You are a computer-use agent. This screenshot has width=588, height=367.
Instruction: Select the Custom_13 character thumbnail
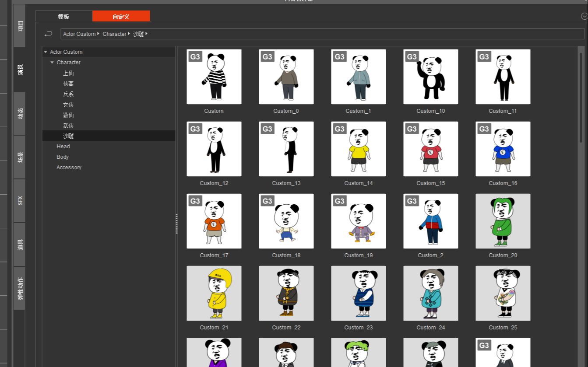(x=286, y=149)
